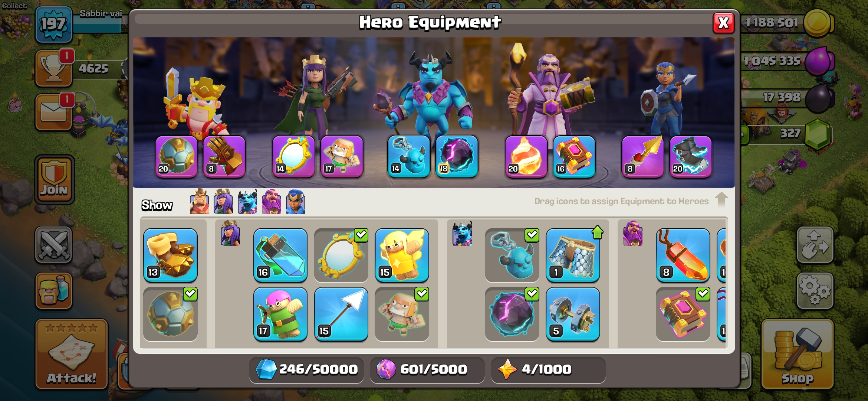
Task: Select the Noble Iron dumbbell level 5
Action: tap(573, 314)
